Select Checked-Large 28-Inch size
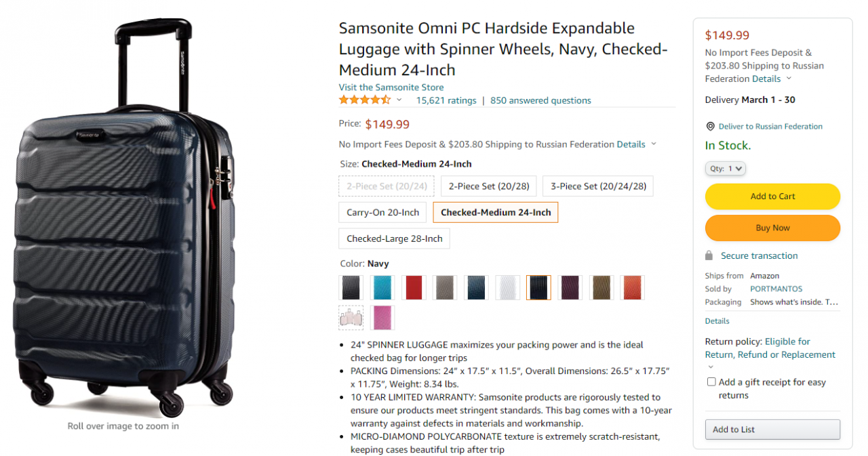Viewport: 868px width, 456px height. click(394, 239)
